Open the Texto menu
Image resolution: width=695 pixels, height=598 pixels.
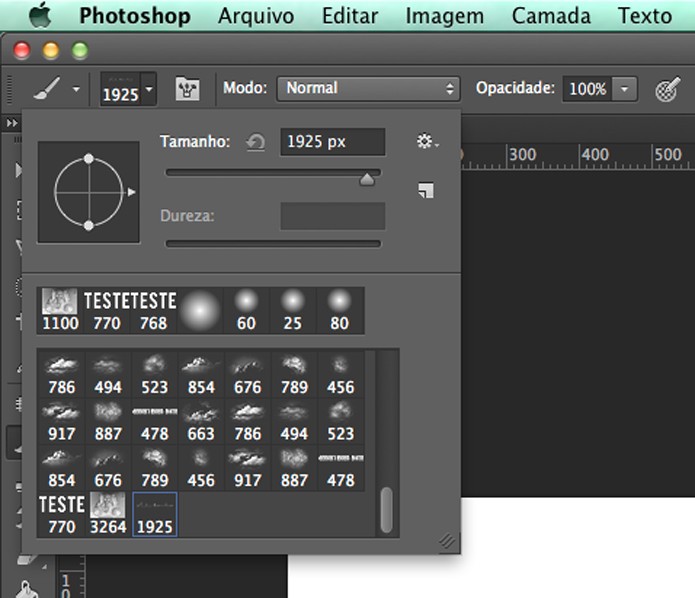645,16
